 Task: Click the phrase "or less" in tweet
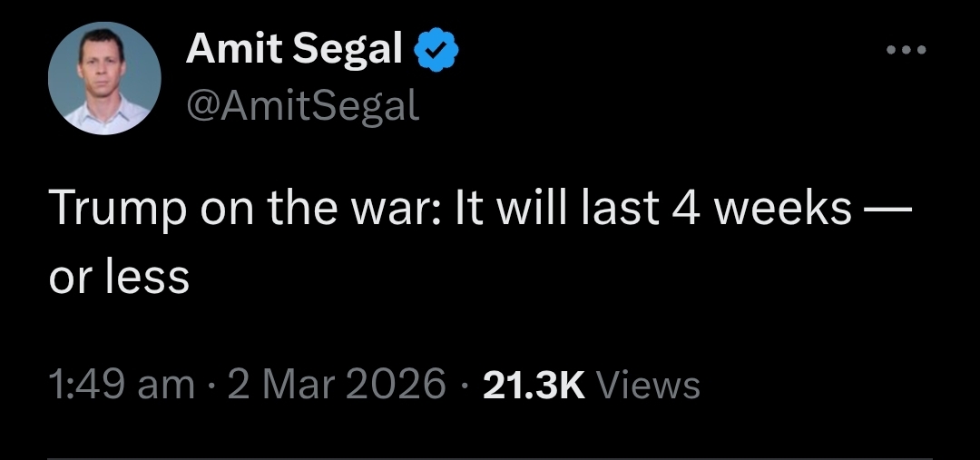pos(119,276)
